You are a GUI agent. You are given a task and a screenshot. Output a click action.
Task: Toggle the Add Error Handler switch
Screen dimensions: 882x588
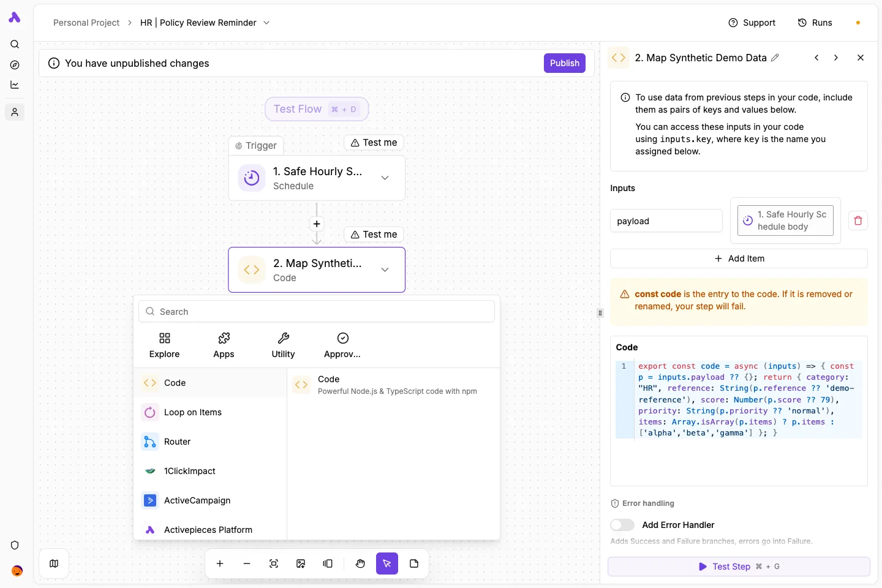click(622, 525)
